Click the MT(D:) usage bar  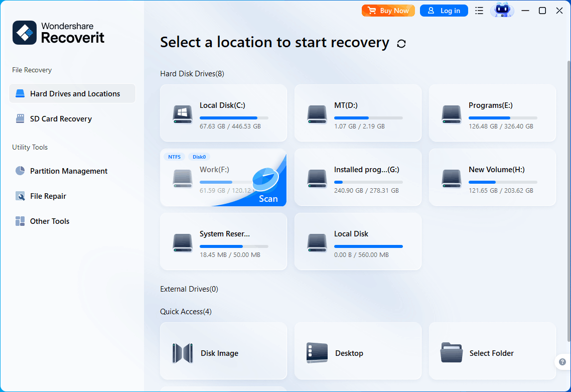[368, 118]
